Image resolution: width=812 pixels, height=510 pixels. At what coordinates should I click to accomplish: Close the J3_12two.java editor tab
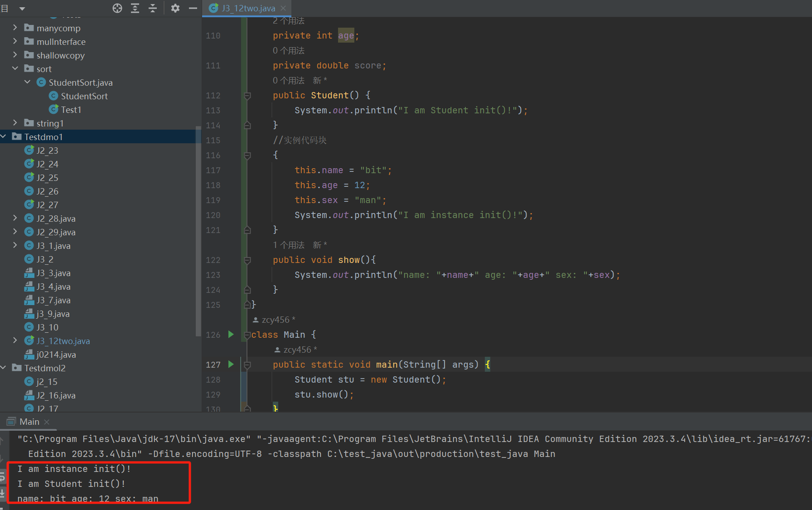[283, 8]
